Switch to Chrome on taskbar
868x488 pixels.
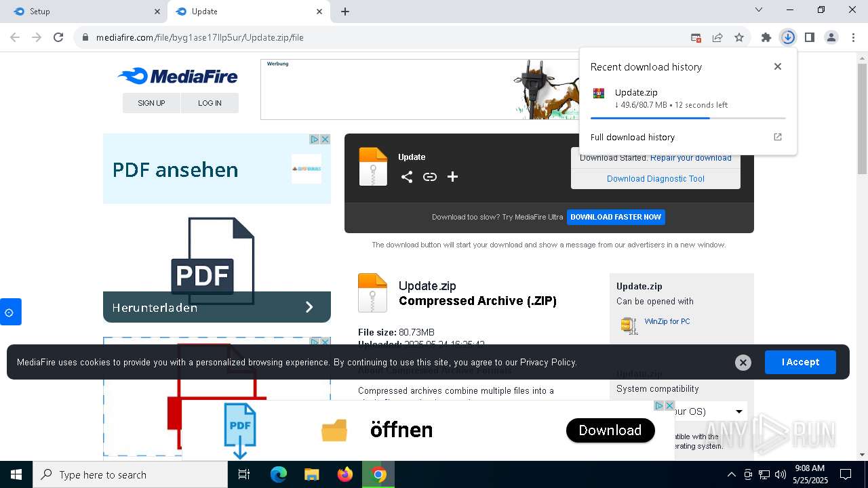pos(378,474)
